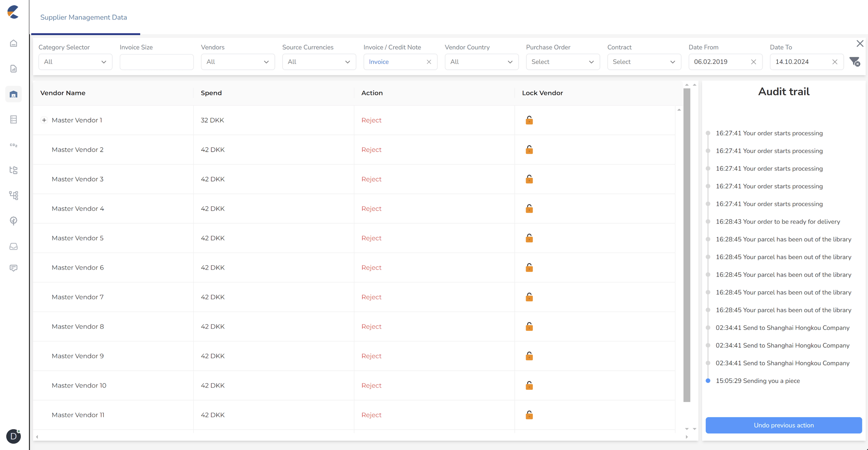Open the inbox tray icon in the sidebar

13,246
